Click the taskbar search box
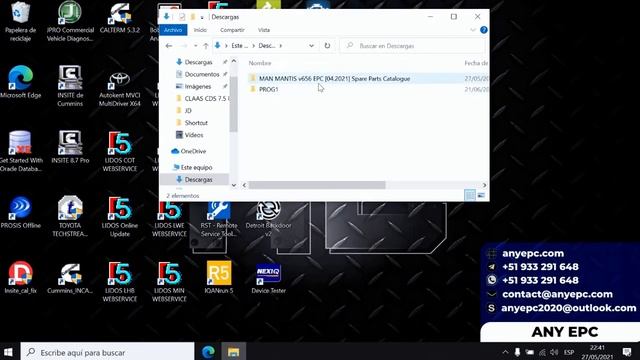 (107, 352)
